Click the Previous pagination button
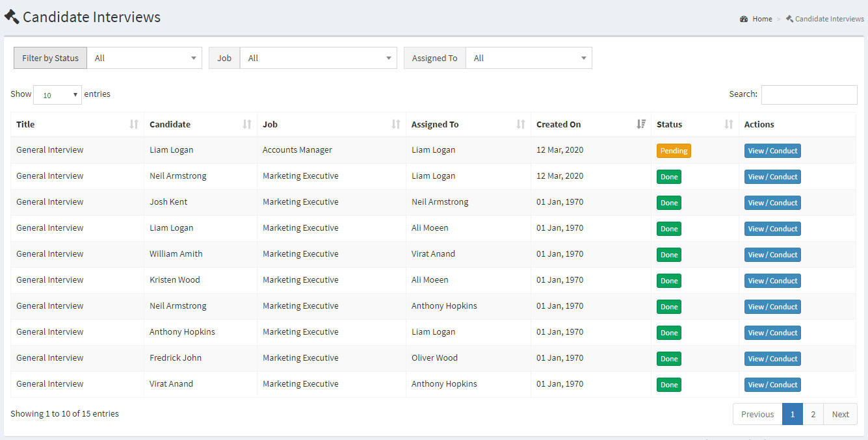This screenshot has height=440, width=868. (x=757, y=414)
